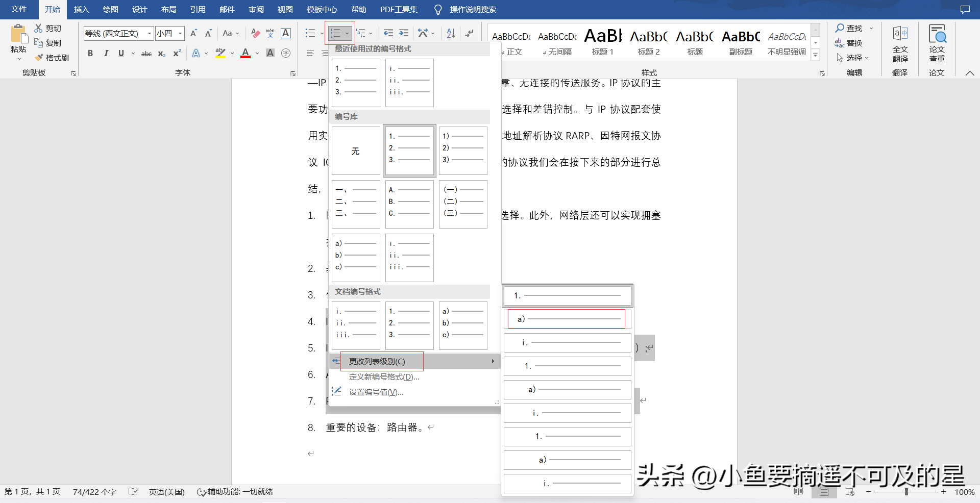Screen dimensions: 980x503
Task: Toggle superscript x² formatting
Action: (x=177, y=53)
